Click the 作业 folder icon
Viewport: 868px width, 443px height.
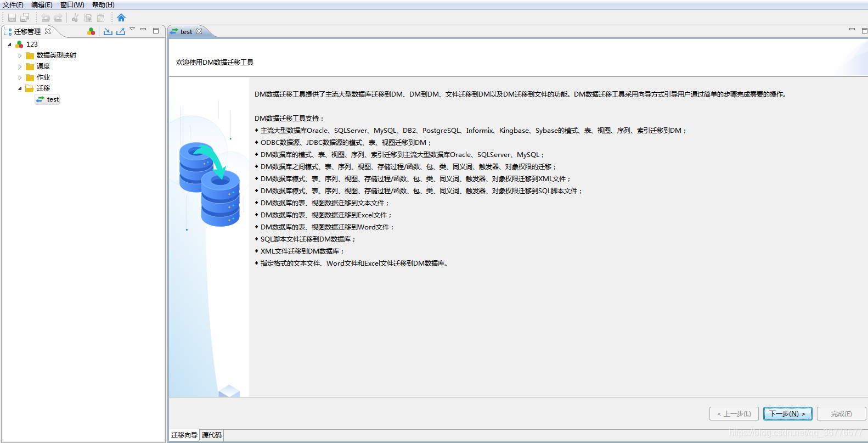coord(30,77)
